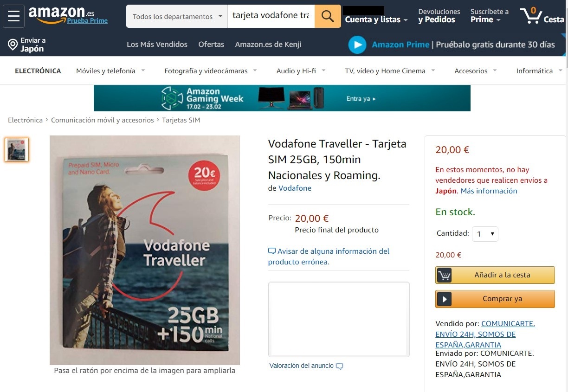Expand the Cuenta y listas menu
The width and height of the screenshot is (568, 392).
coord(376,19)
